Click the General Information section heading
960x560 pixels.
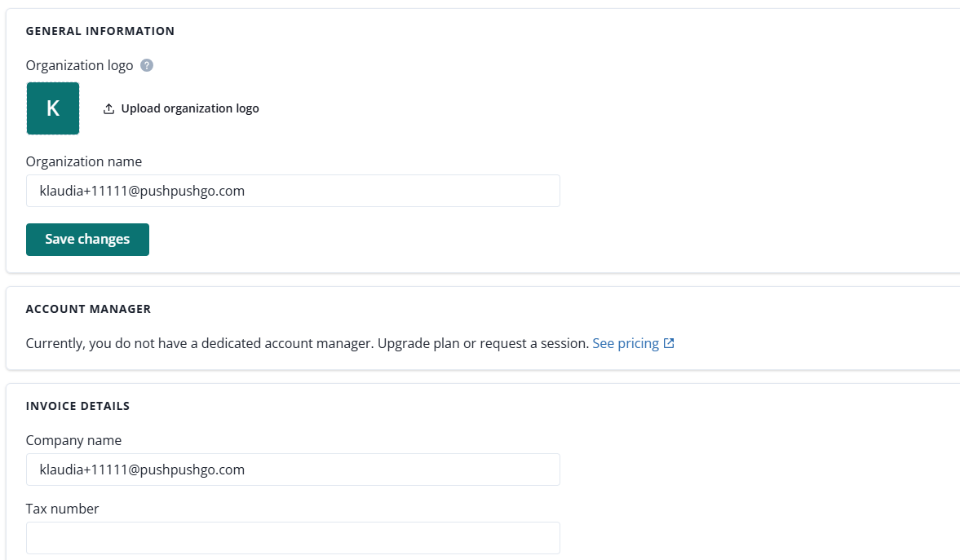[100, 31]
